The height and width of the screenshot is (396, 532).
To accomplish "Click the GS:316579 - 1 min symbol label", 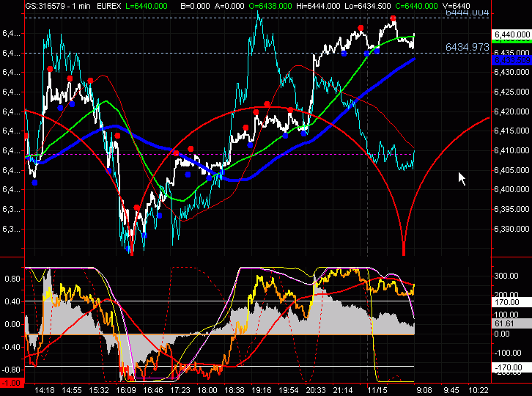I will pos(58,6).
